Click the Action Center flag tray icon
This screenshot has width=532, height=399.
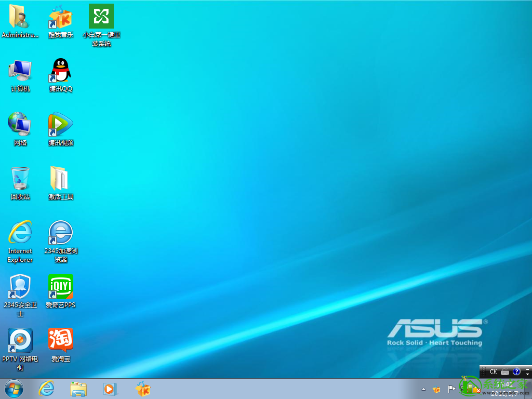(451, 389)
